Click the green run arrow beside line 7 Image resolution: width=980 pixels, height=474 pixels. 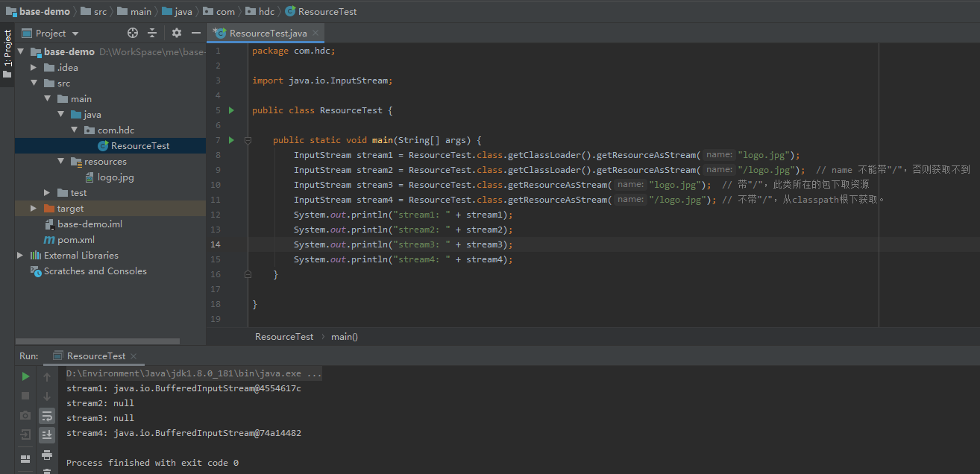click(x=231, y=140)
